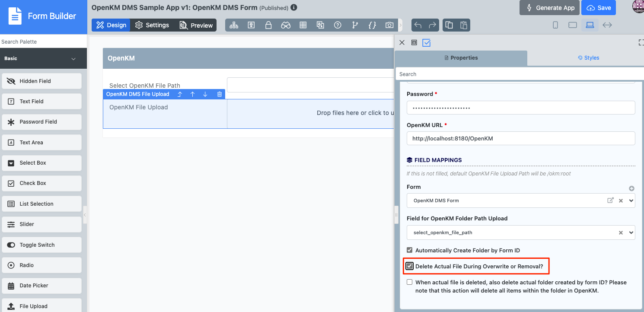Click the curly braces JSON icon
644x312 pixels.
click(372, 25)
